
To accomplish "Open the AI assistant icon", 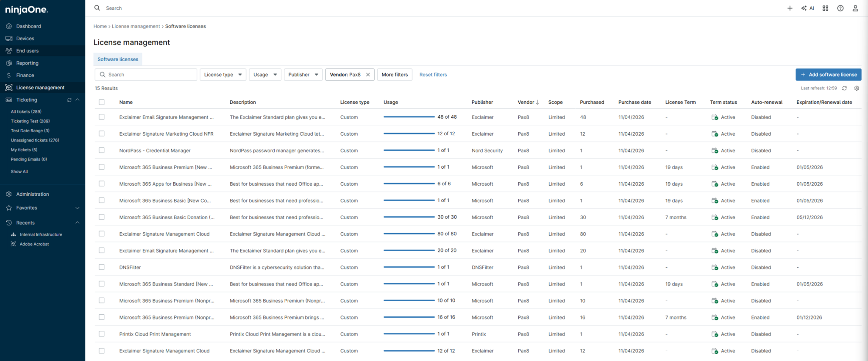I will 807,8.
